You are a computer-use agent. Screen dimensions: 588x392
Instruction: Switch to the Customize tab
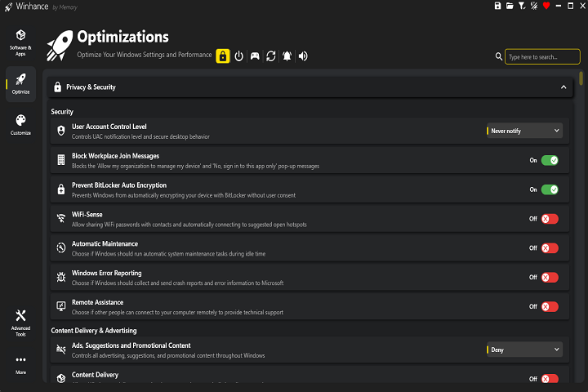click(20, 124)
